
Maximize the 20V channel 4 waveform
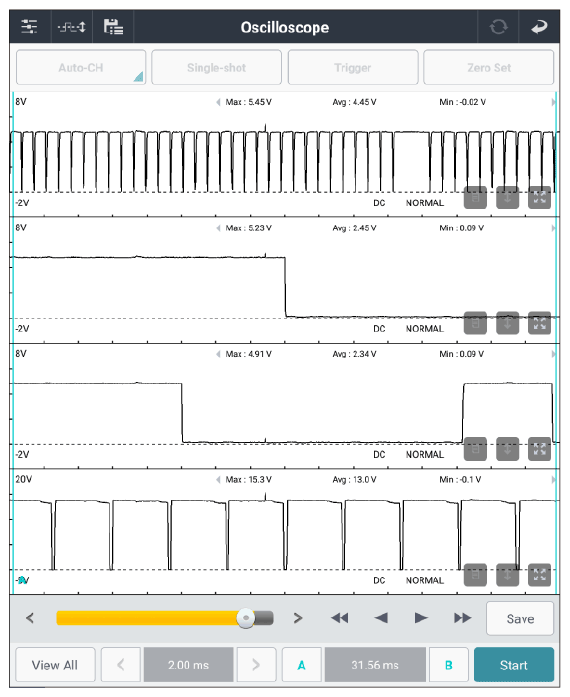(539, 575)
